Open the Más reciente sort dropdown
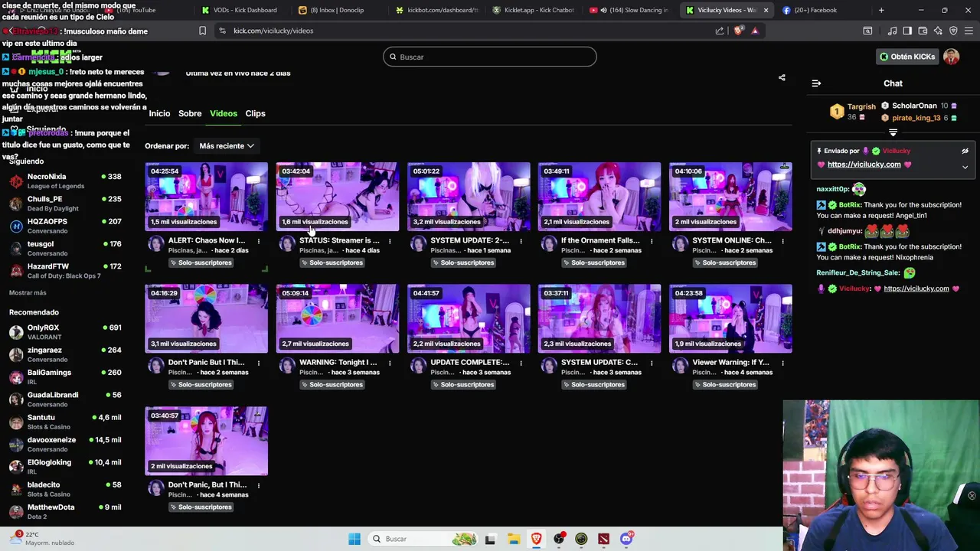This screenshot has height=551, width=980. point(227,145)
